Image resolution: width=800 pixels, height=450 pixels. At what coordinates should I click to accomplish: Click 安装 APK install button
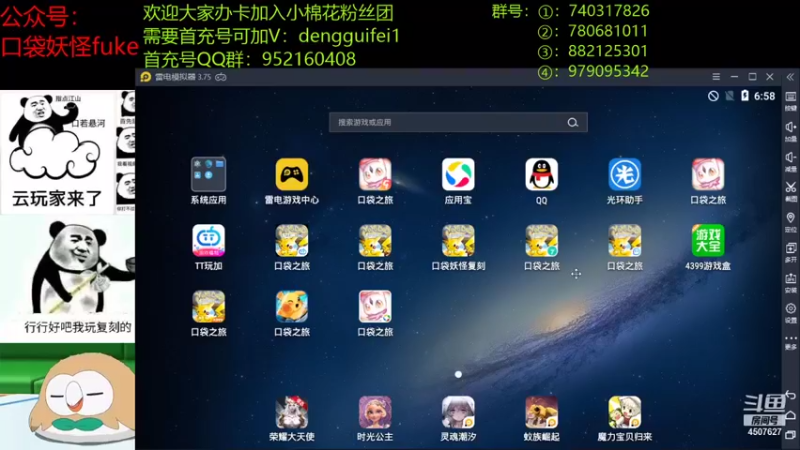click(790, 283)
